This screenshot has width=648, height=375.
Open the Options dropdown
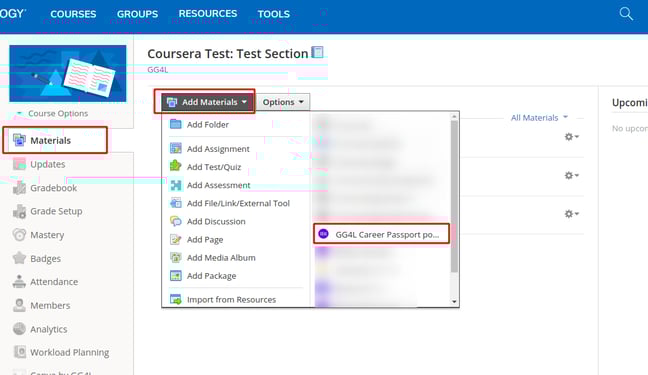coord(283,102)
